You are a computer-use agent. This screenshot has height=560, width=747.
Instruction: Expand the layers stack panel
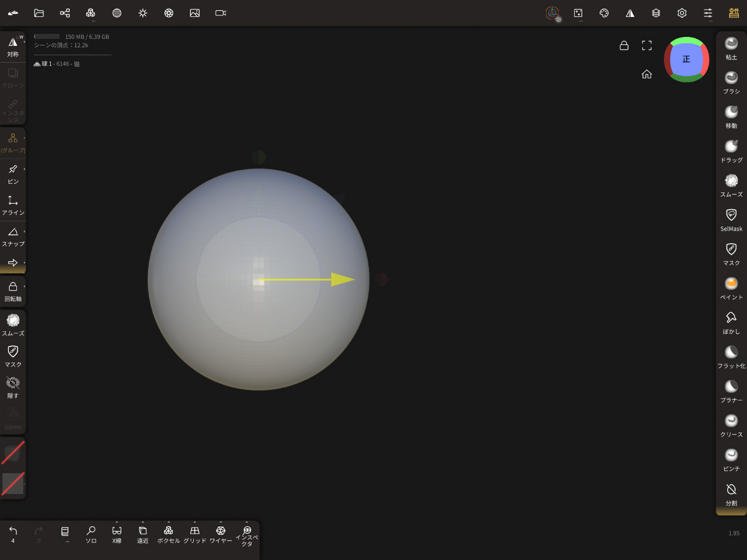(x=656, y=13)
